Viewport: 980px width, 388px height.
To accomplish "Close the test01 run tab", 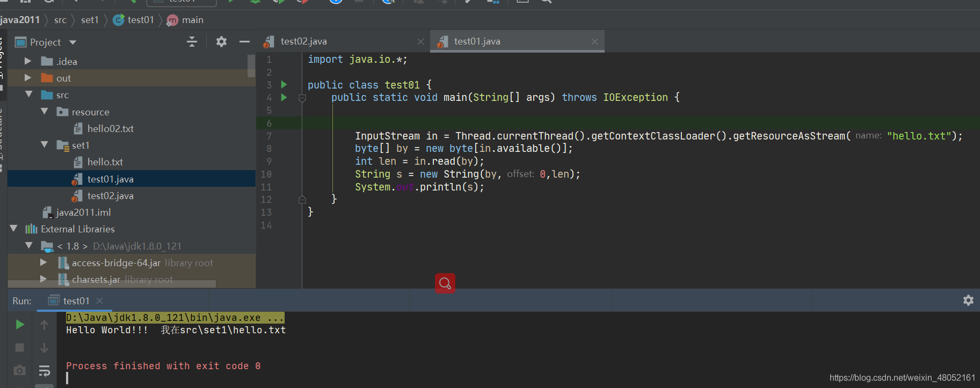I will click(99, 301).
